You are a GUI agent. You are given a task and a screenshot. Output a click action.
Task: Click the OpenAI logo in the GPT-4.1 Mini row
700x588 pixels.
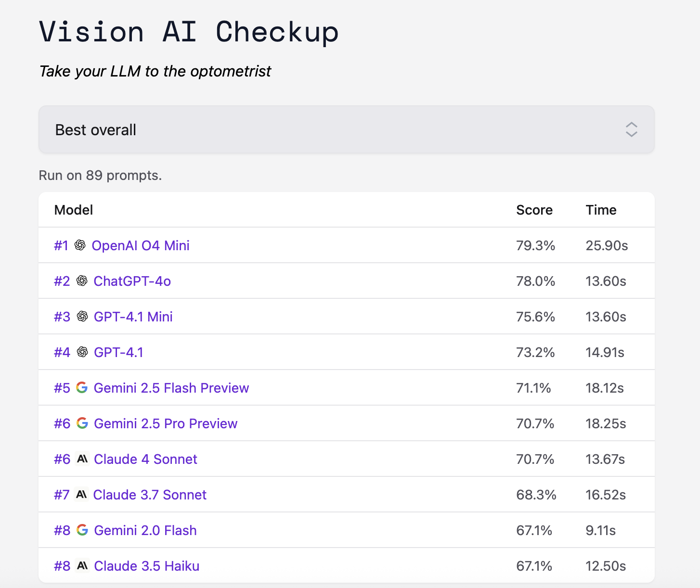click(x=82, y=317)
